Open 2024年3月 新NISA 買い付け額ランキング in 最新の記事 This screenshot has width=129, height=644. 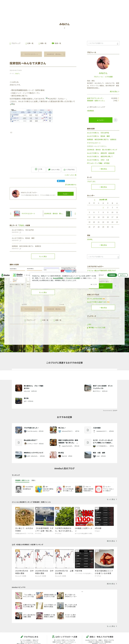pos(102,150)
